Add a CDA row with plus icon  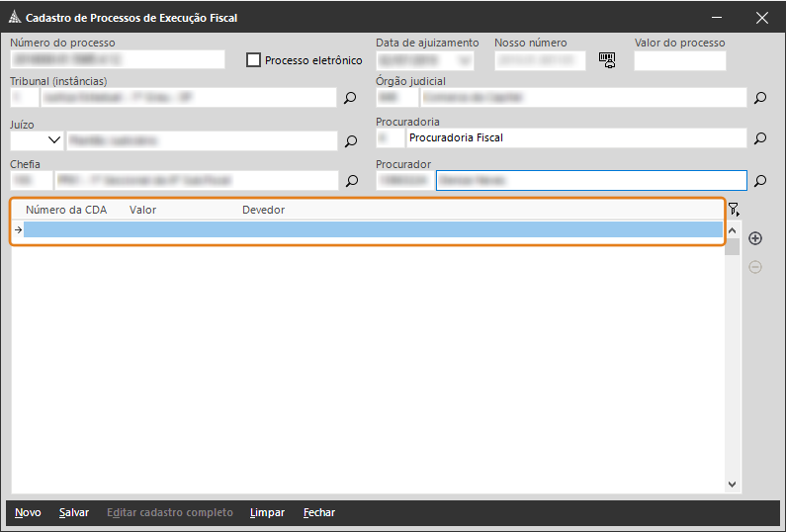755,238
